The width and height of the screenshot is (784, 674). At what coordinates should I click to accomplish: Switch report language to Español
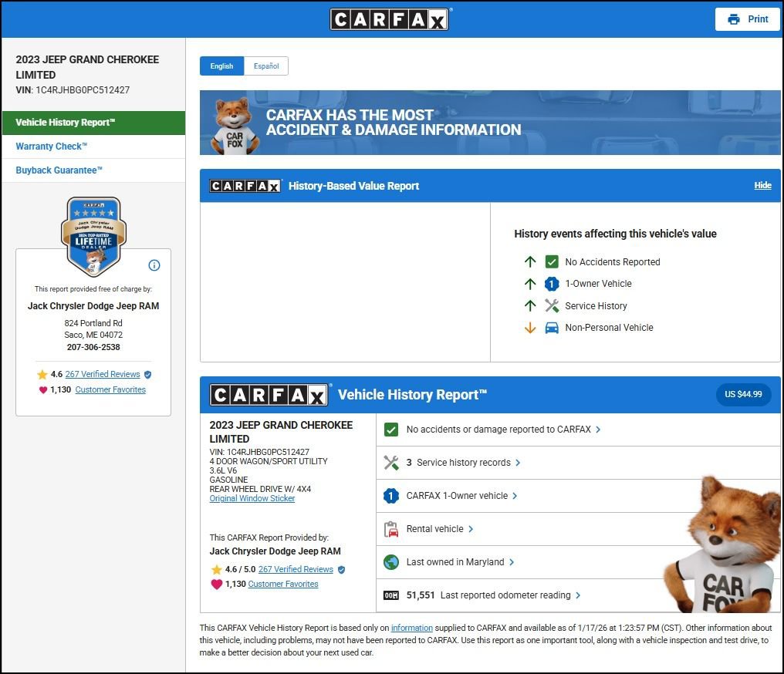266,66
